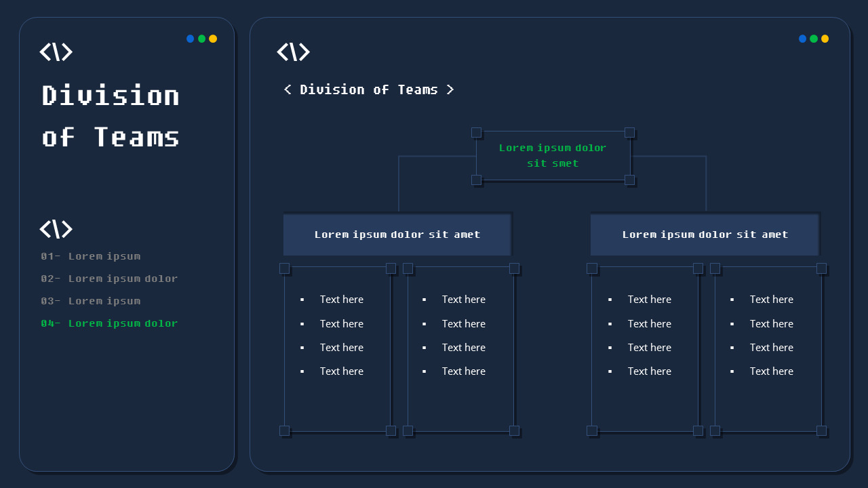The width and height of the screenshot is (868, 488).
Task: Click the green window dot on the right card
Action: pyautogui.click(x=813, y=39)
